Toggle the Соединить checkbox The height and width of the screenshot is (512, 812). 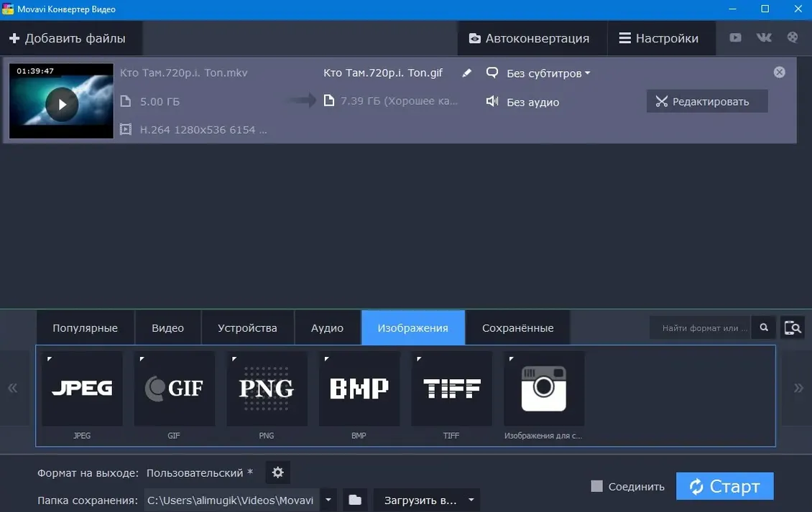597,486
